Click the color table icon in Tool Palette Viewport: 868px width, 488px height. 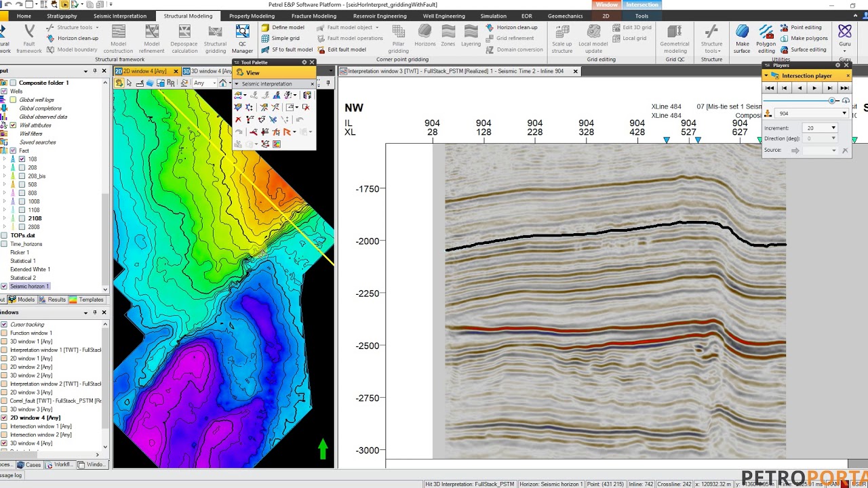pyautogui.click(x=276, y=144)
